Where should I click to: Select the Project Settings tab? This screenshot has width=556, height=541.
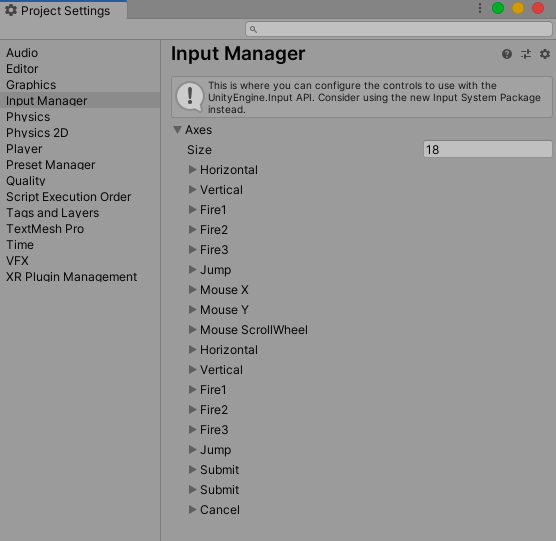click(x=63, y=10)
